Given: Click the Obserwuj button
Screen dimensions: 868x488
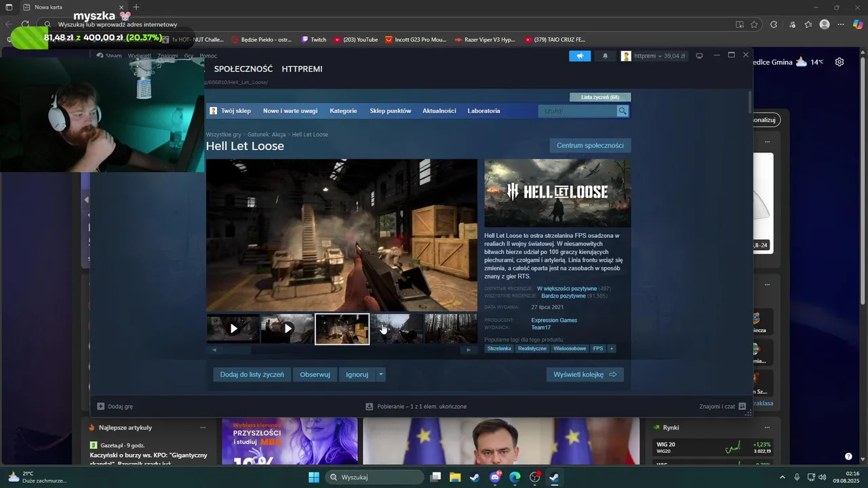Looking at the screenshot, I should 315,374.
